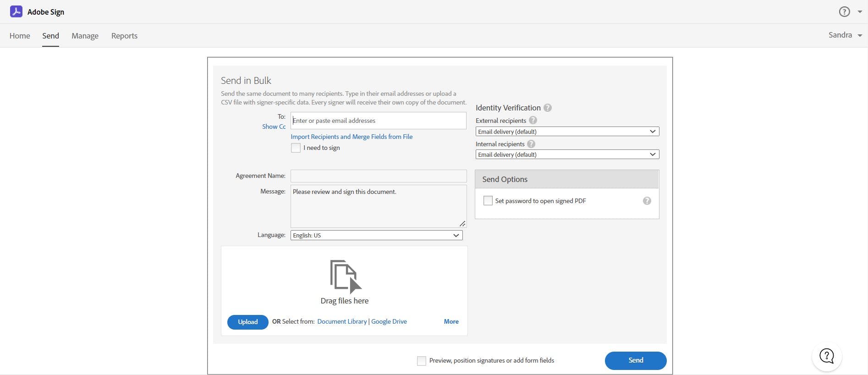Click the Drag files here document icon

click(345, 276)
